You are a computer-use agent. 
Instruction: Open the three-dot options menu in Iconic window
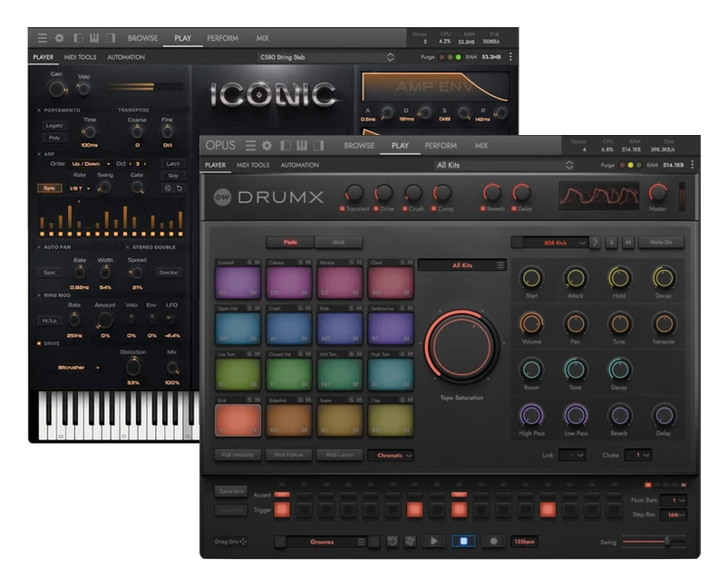point(510,56)
